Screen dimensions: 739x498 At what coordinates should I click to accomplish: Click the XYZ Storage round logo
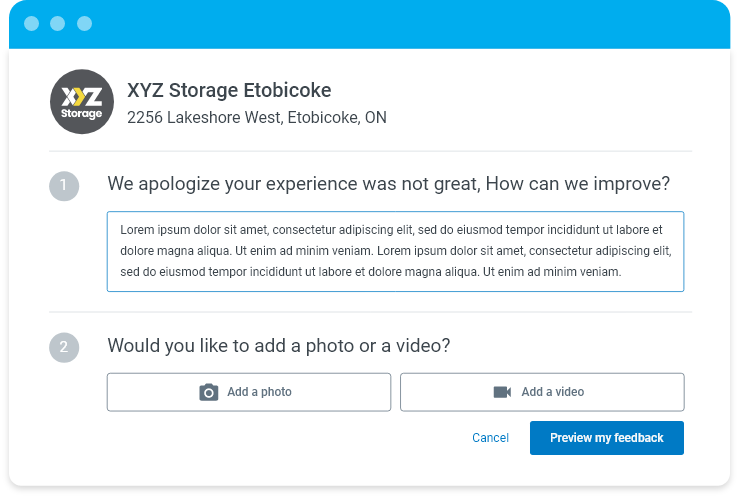coord(82,102)
